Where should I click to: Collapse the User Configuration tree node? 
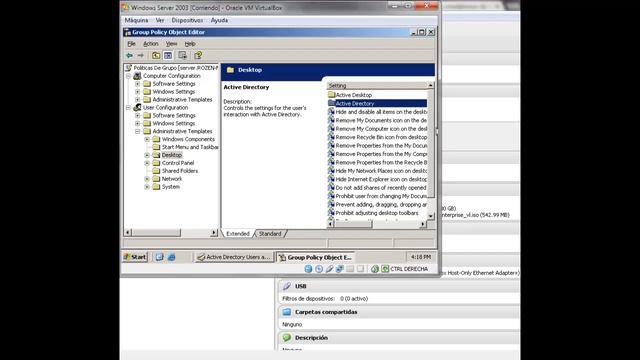click(129, 107)
